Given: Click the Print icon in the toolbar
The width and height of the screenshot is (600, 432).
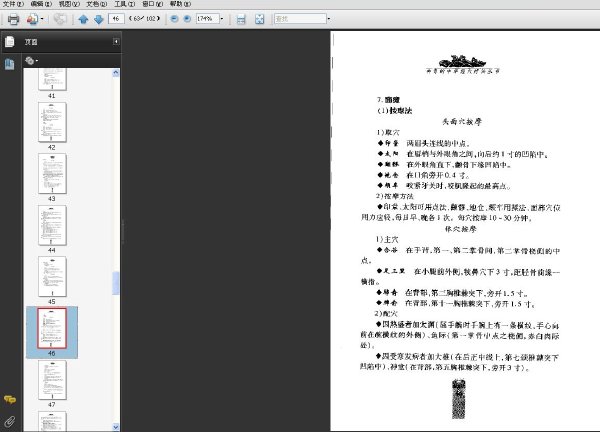Looking at the screenshot, I should pyautogui.click(x=13, y=19).
